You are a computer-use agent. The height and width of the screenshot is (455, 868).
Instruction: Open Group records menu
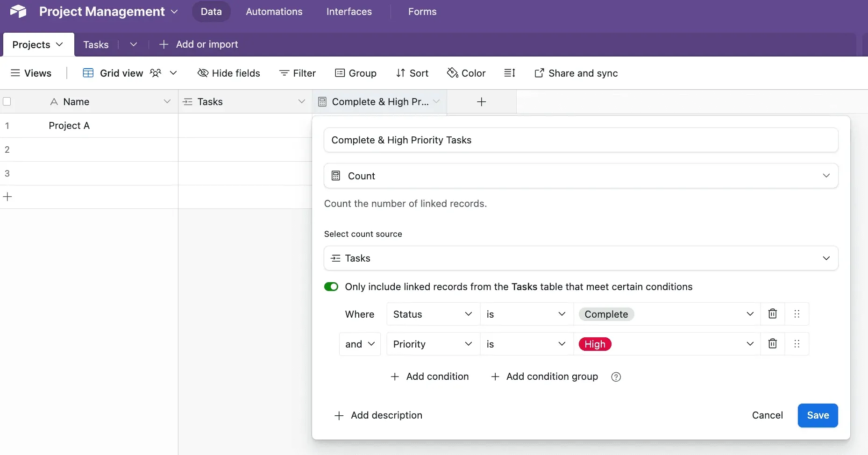(356, 73)
